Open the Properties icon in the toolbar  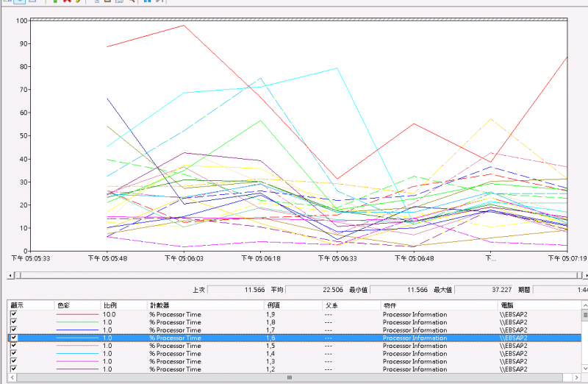click(118, 1)
